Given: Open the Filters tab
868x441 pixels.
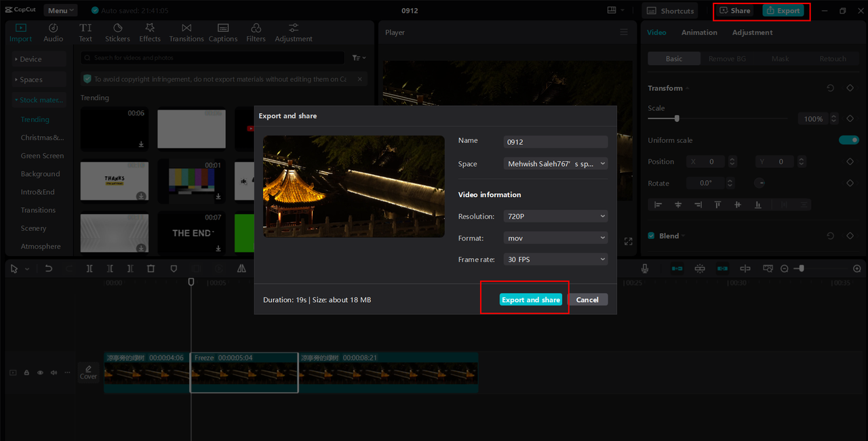Looking at the screenshot, I should click(x=256, y=33).
